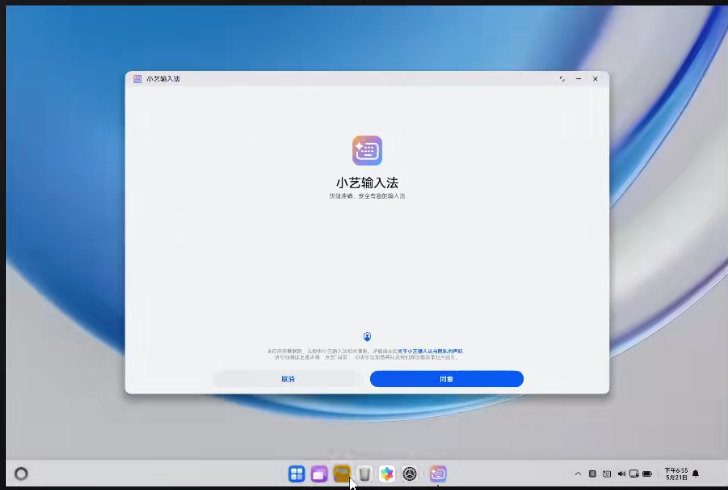Open the trash bin icon in dock
This screenshot has width=728, height=490.
pyautogui.click(x=364, y=474)
